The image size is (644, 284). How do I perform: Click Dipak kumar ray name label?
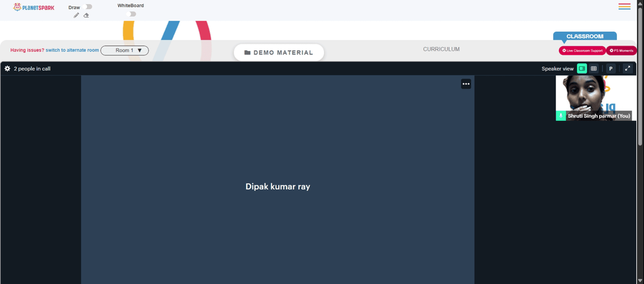coord(278,187)
